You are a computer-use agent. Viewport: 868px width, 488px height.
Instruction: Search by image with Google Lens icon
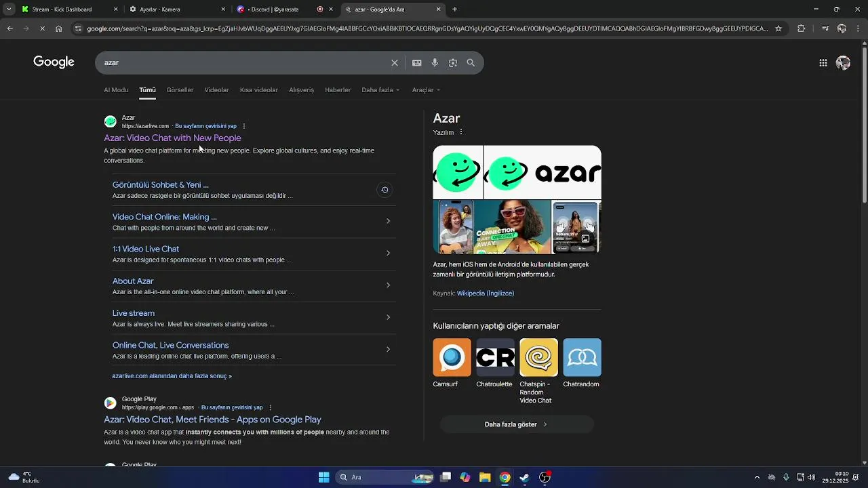point(453,63)
